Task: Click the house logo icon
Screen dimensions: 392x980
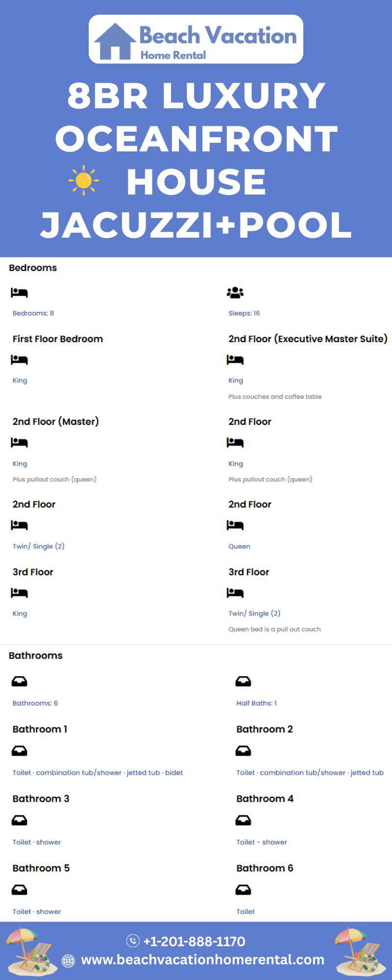Action: coord(115,41)
